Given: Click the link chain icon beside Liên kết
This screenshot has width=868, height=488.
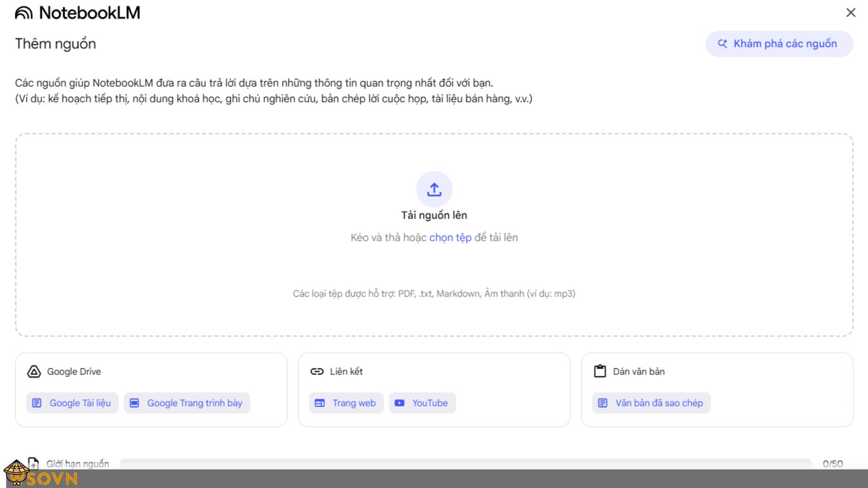Looking at the screenshot, I should click(318, 371).
